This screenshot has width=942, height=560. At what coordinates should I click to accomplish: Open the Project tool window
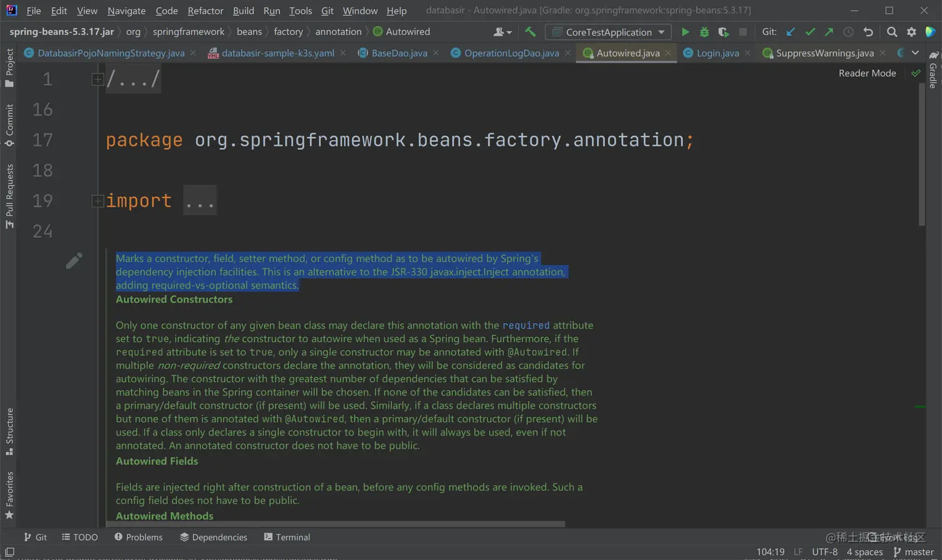pyautogui.click(x=9, y=67)
